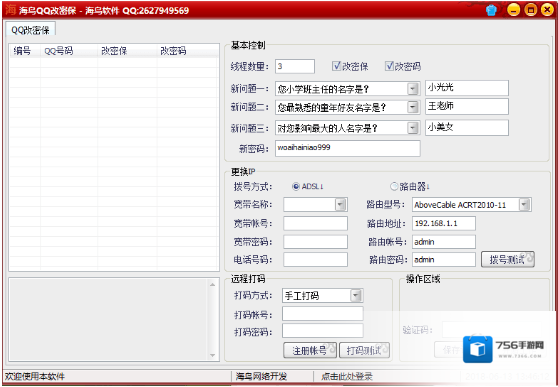
Task: Minimize the window with yellow button
Action: [x=513, y=10]
